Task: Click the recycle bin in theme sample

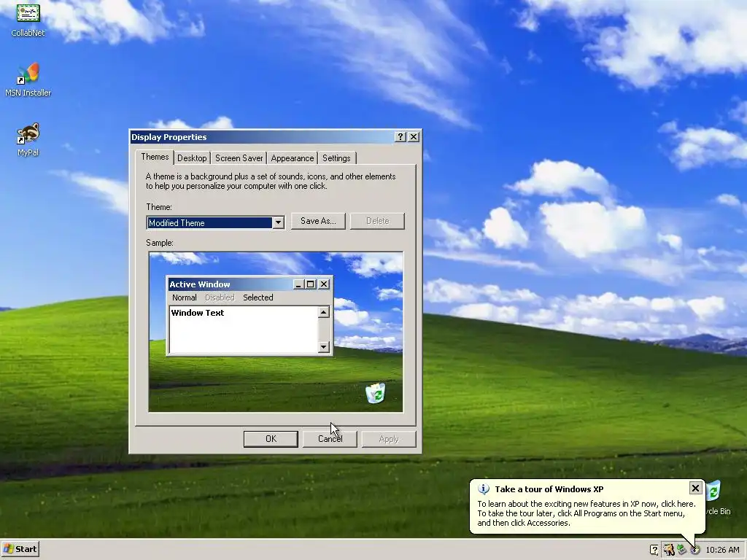Action: [376, 393]
